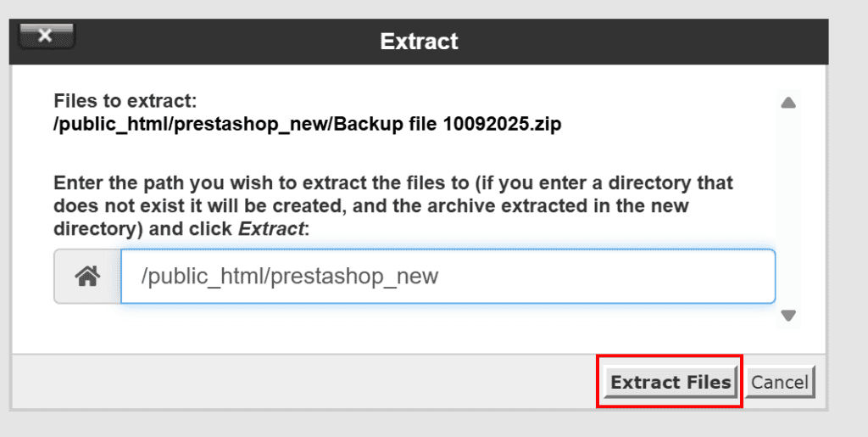Click the /public_html/prestashop_new/ part of the source path

pos(191,124)
